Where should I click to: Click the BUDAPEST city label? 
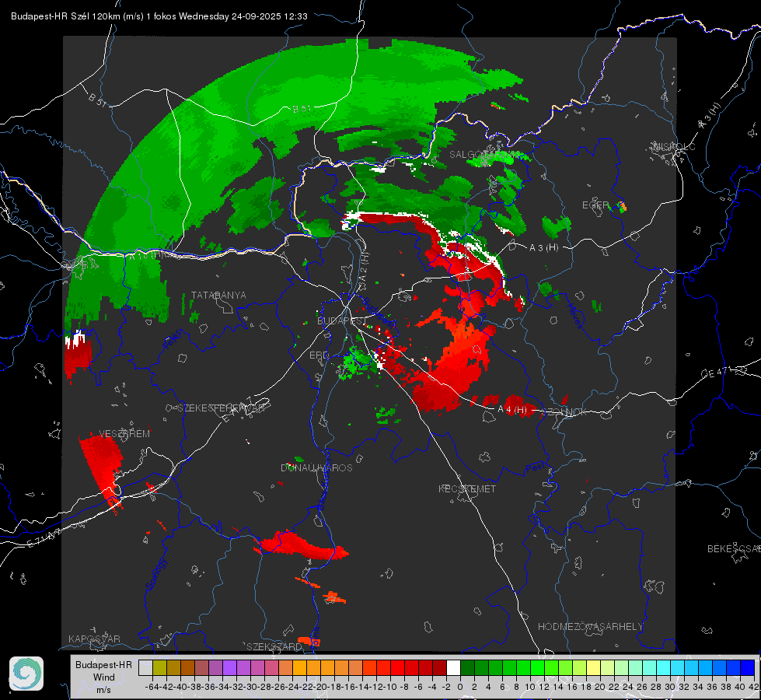tap(341, 320)
